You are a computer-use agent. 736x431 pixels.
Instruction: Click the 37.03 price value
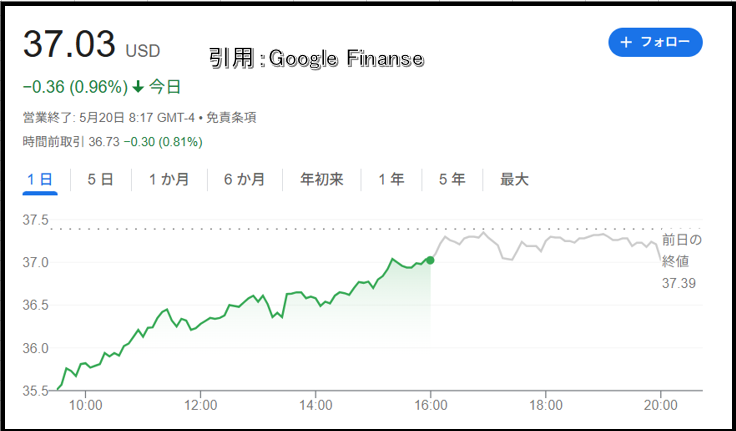(69, 44)
